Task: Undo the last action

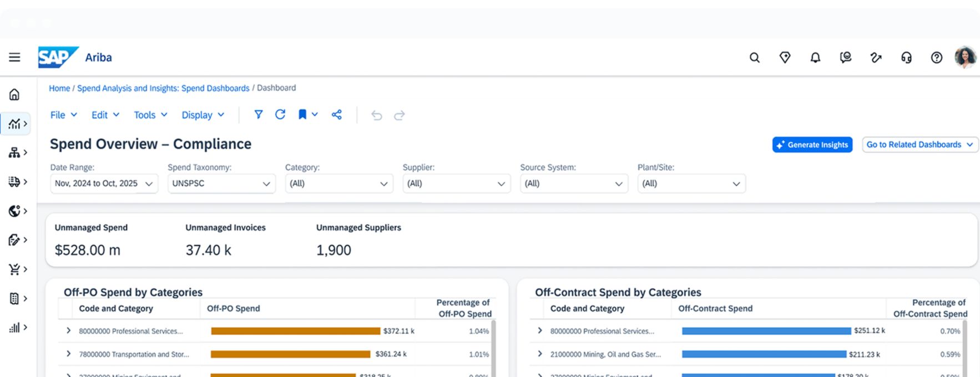Action: (x=376, y=115)
